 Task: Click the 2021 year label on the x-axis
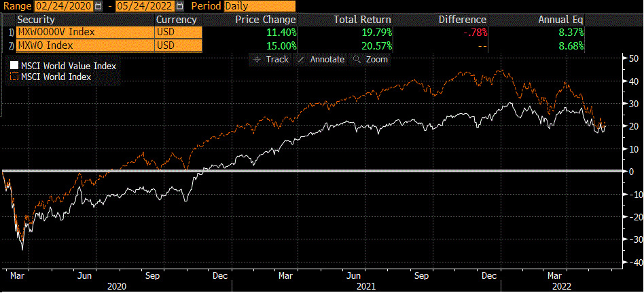[x=365, y=286]
